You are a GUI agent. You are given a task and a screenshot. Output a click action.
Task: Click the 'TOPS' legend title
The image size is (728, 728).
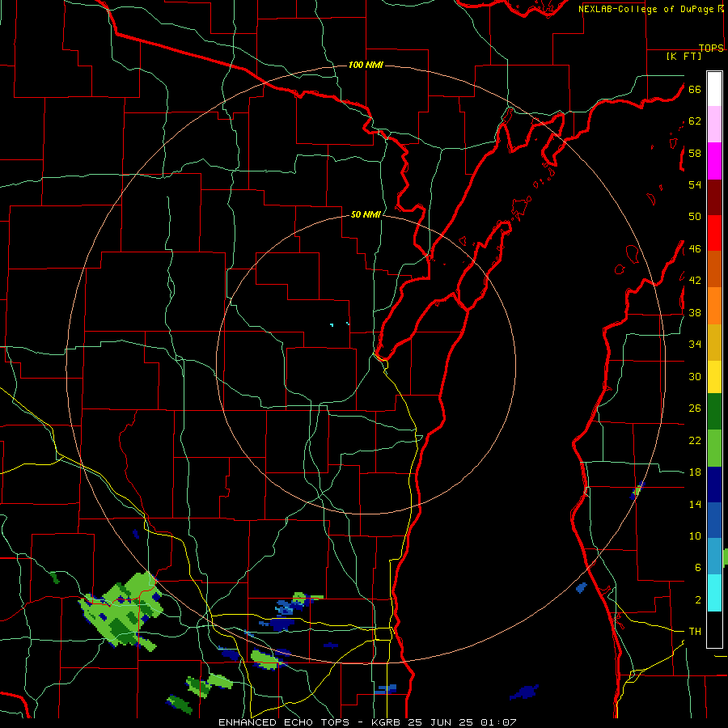pyautogui.click(x=711, y=48)
